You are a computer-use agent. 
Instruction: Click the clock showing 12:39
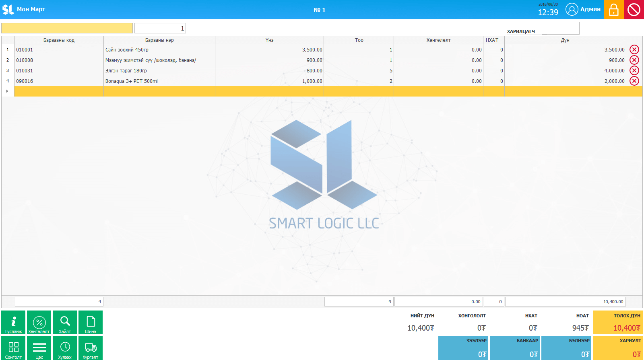(x=548, y=12)
